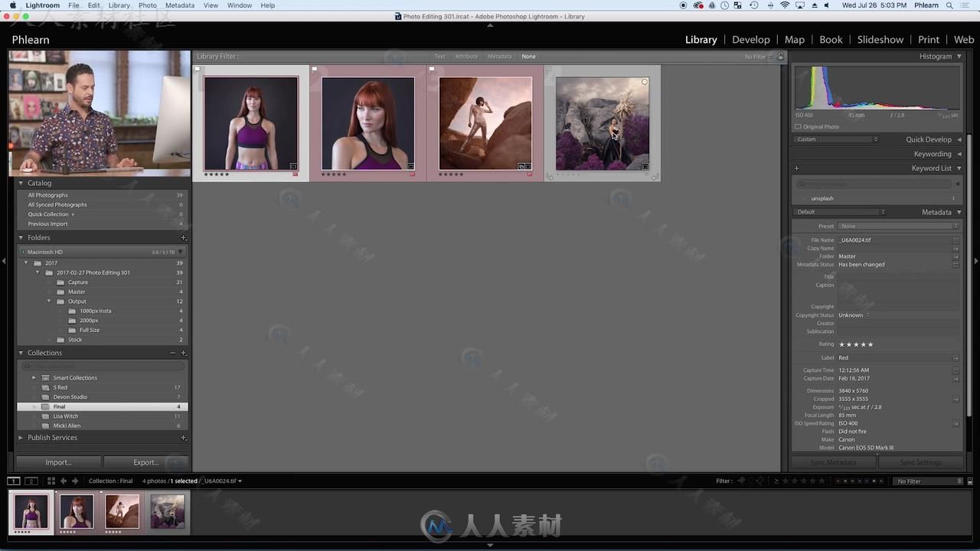The width and height of the screenshot is (980, 551).
Task: Set up a publish service with the plus icon
Action: coord(183,438)
